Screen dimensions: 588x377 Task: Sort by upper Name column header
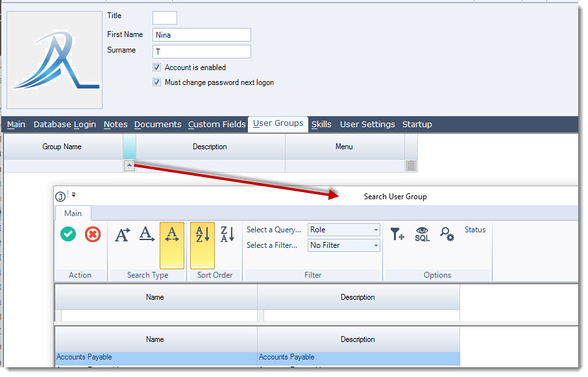point(156,297)
